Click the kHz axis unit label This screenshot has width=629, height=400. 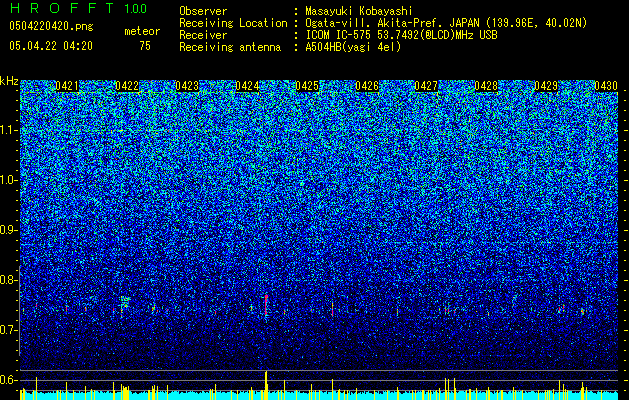point(9,81)
